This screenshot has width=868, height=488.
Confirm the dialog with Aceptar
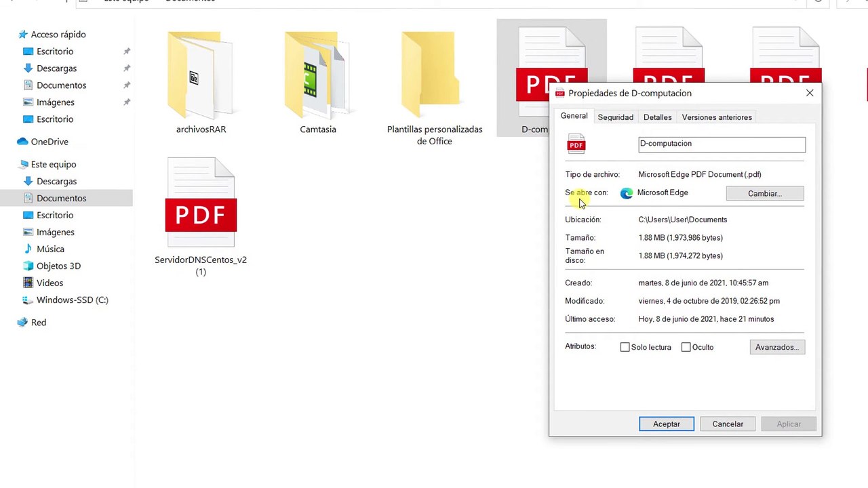tap(667, 424)
